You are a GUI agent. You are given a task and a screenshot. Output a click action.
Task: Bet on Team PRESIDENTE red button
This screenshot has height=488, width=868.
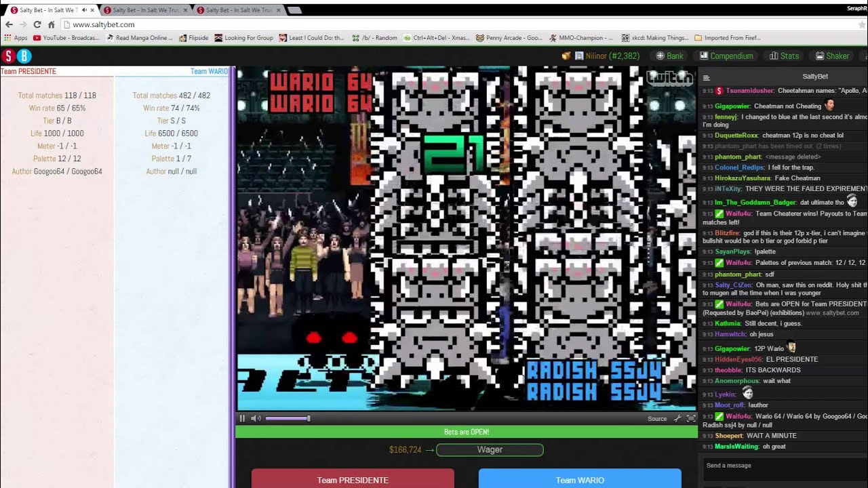(353, 479)
